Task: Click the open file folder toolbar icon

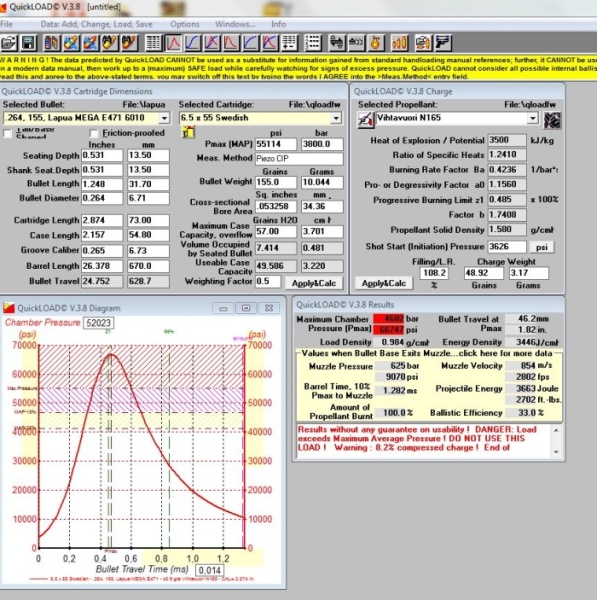Action: 8,42
